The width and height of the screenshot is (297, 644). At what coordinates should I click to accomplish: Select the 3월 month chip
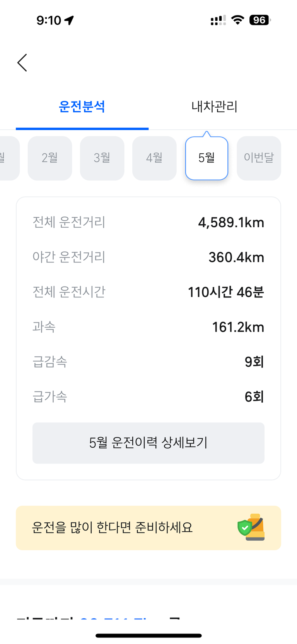[x=102, y=158]
